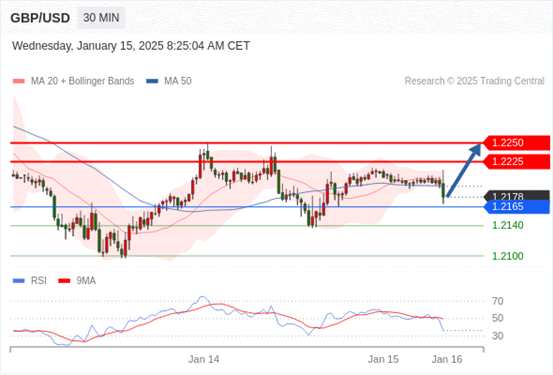Click the RSI blue legend swatch
553x375 pixels.
(x=19, y=281)
